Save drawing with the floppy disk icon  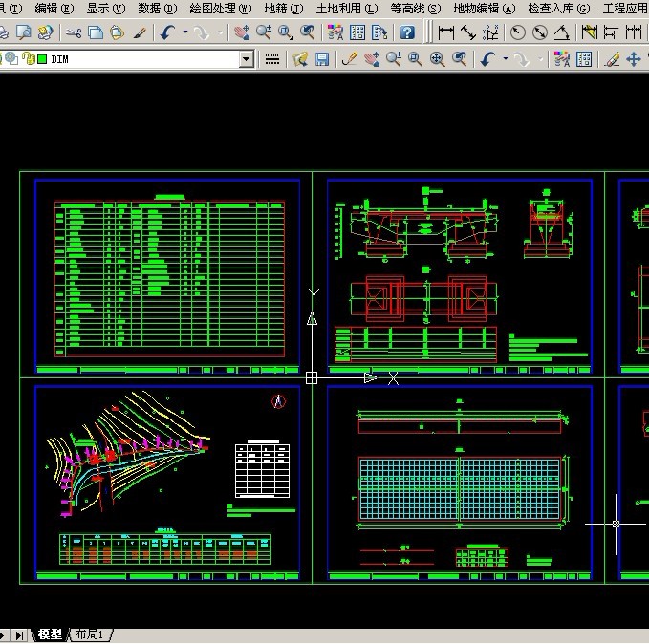[322, 59]
